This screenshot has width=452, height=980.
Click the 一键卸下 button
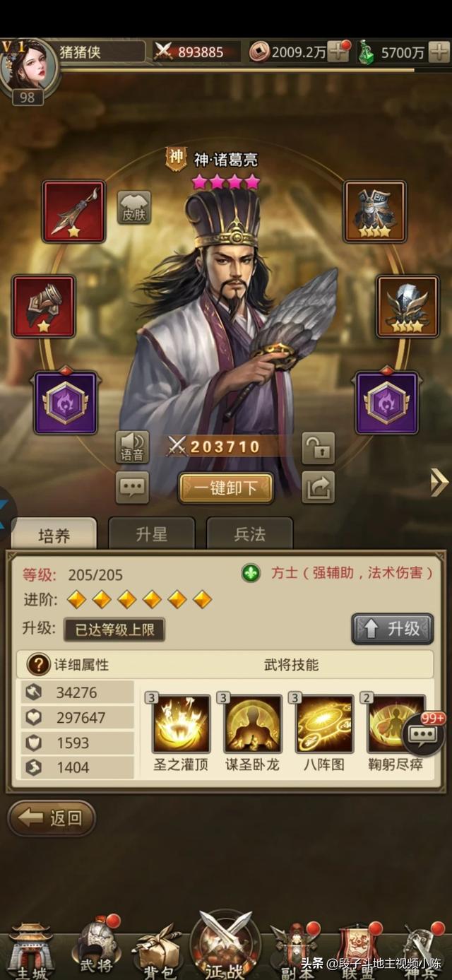click(225, 488)
